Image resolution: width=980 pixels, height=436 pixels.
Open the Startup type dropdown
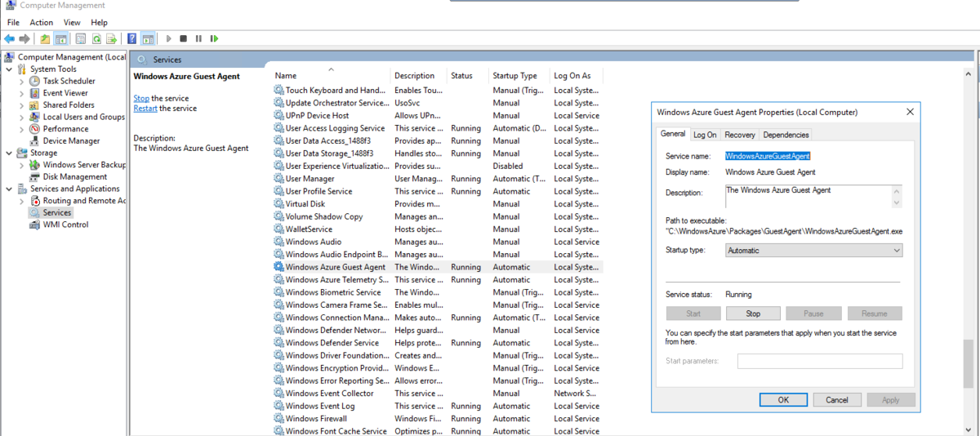point(814,251)
